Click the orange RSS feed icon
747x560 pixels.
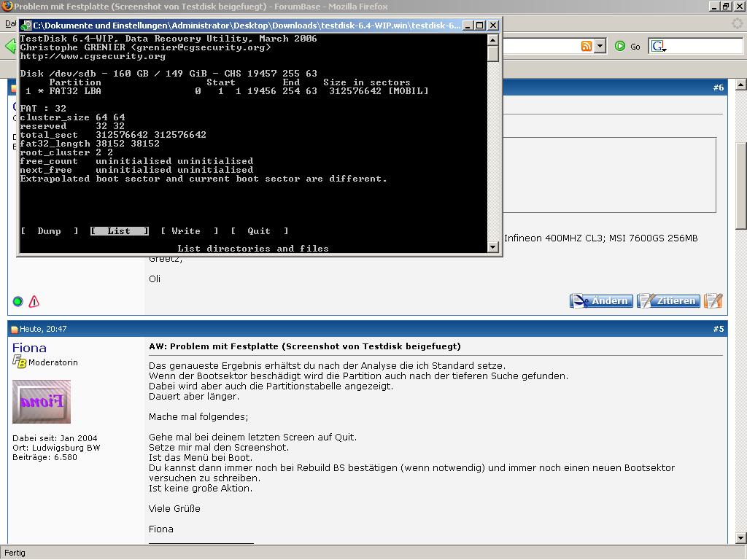(x=587, y=46)
